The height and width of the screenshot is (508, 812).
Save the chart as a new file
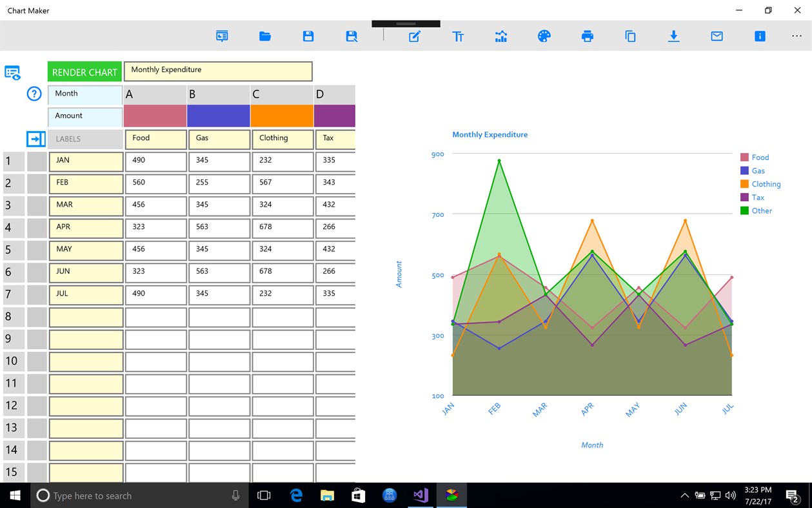tap(351, 36)
